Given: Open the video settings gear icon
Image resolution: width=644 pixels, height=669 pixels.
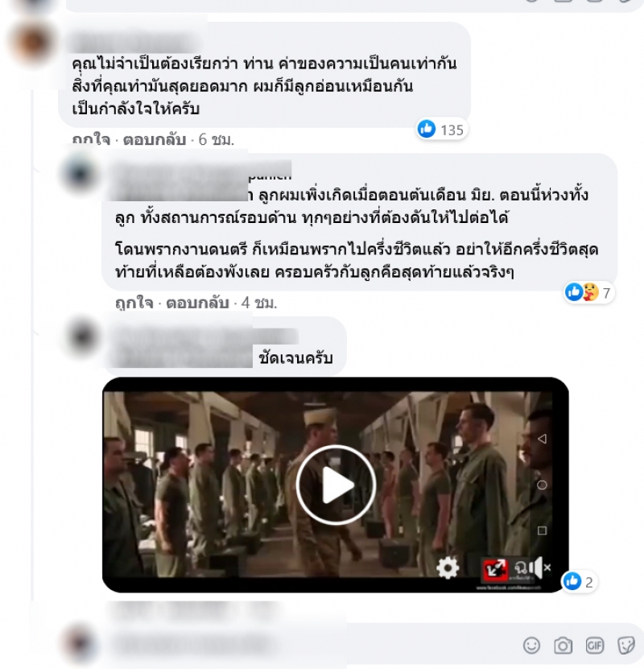Looking at the screenshot, I should (x=448, y=568).
